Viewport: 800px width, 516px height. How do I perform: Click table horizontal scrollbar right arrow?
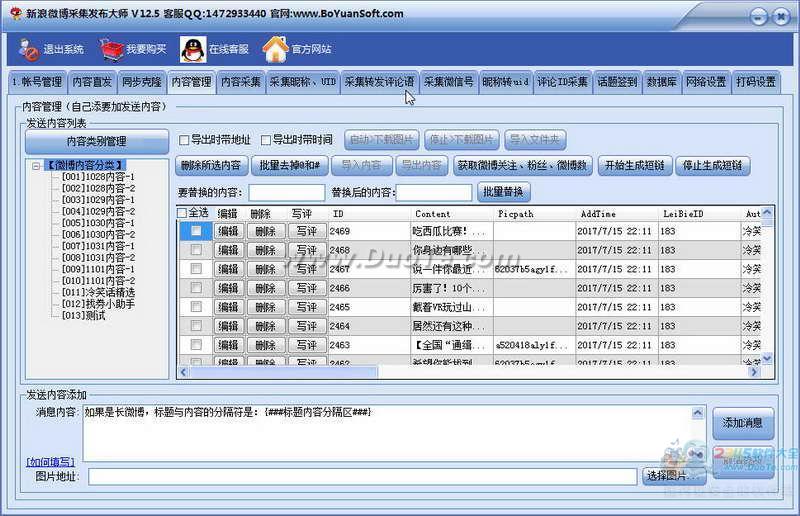click(754, 372)
